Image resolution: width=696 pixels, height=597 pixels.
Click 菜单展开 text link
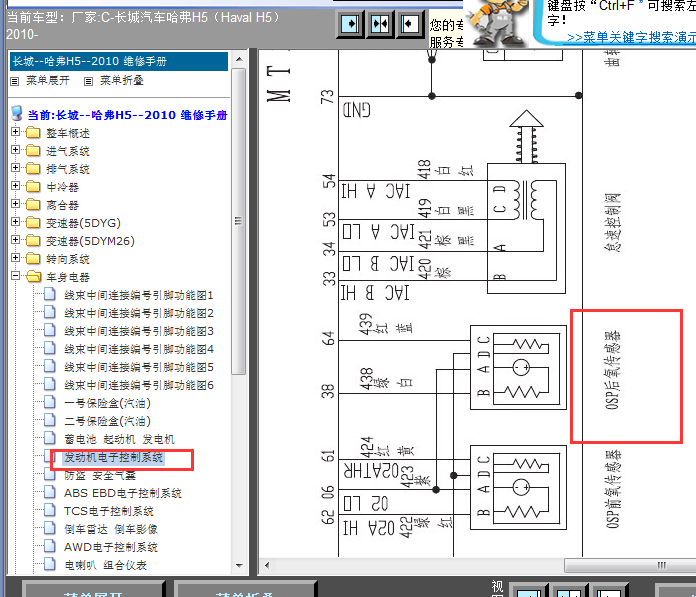coord(48,81)
